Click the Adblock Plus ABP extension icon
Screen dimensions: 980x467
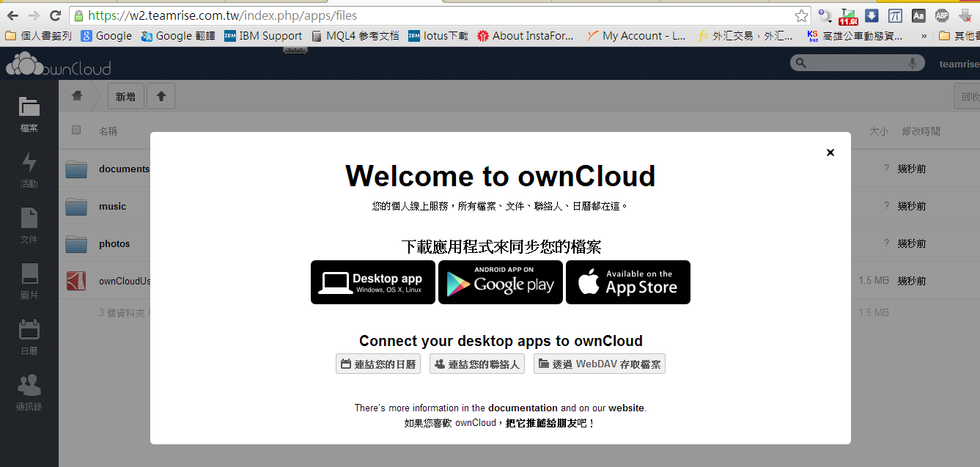pos(942,15)
